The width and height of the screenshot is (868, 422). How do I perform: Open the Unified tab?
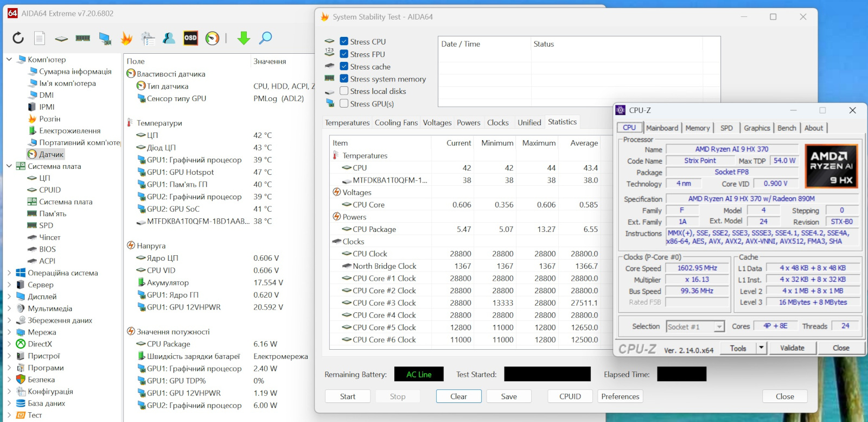pos(529,123)
